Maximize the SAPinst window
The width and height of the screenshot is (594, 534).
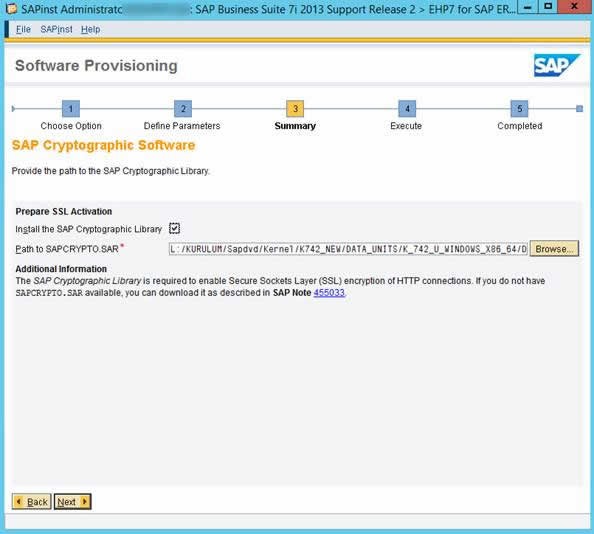pos(548,7)
